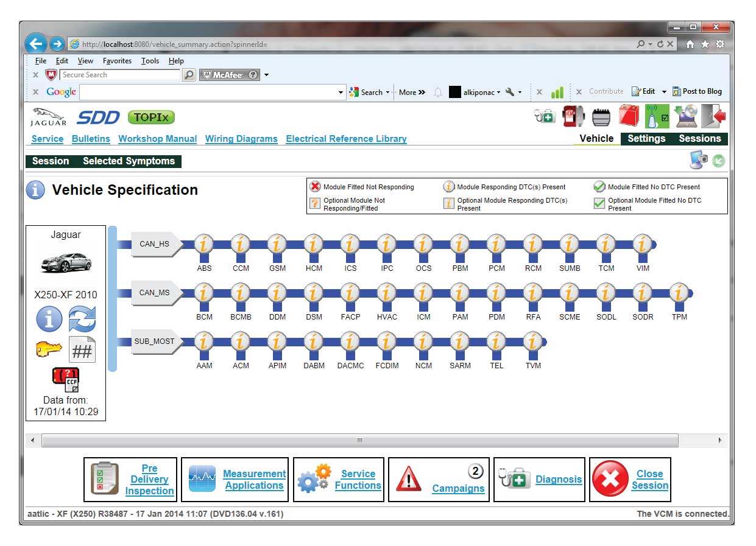756x546 pixels.
Task: Open the ABS module icon on CAN_HS
Action: pos(204,245)
